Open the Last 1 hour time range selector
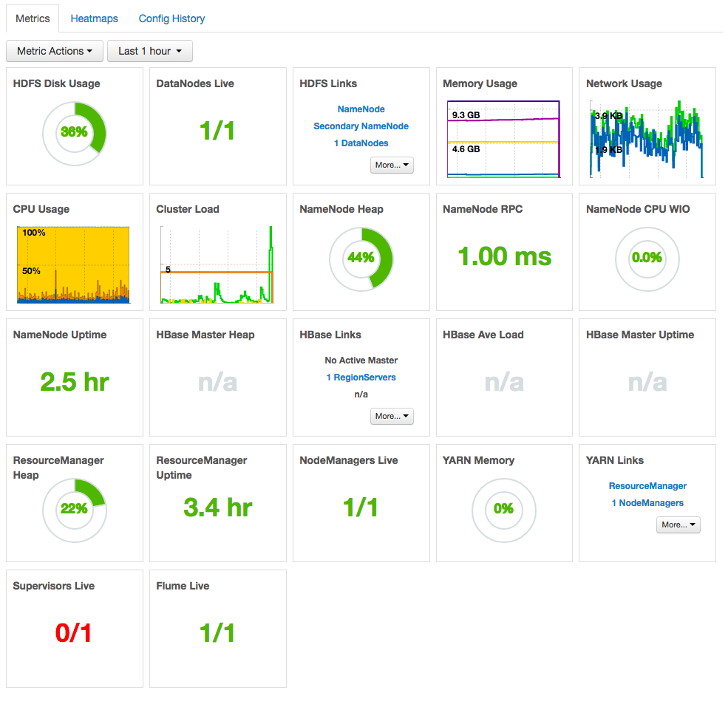The height and width of the screenshot is (704, 728). click(x=149, y=51)
